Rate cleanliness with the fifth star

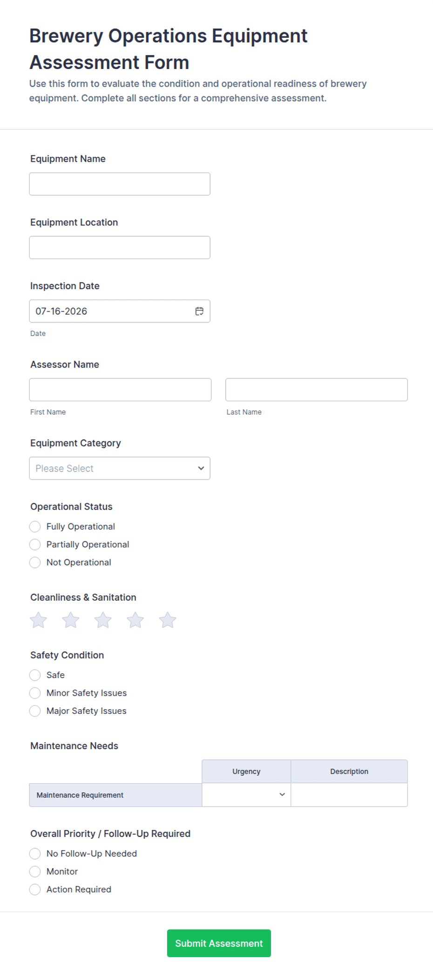(x=168, y=620)
